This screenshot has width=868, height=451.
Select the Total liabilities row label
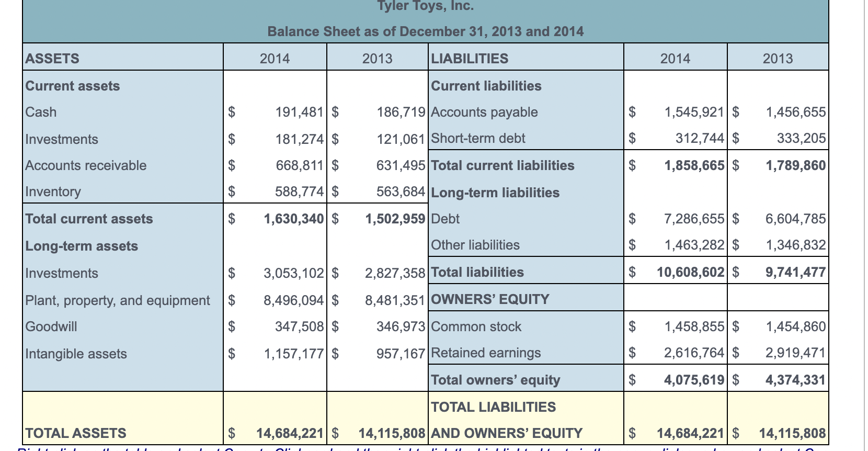tap(477, 273)
